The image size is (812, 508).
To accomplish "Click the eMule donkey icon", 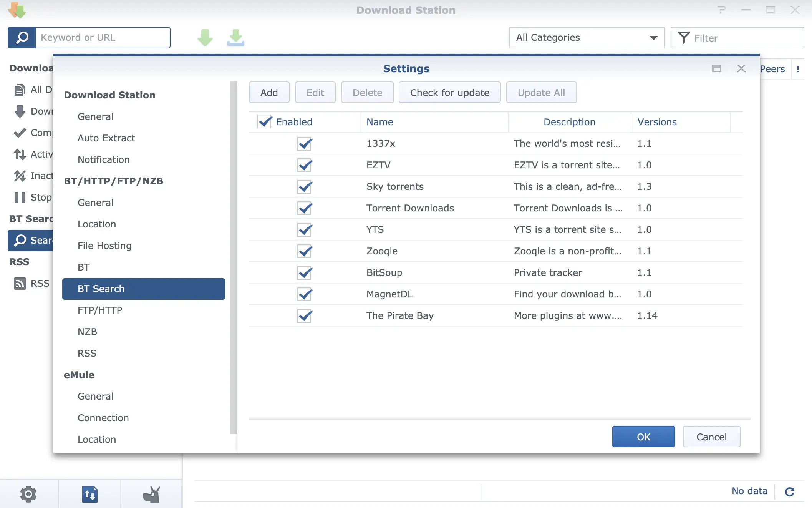I will pos(151,494).
